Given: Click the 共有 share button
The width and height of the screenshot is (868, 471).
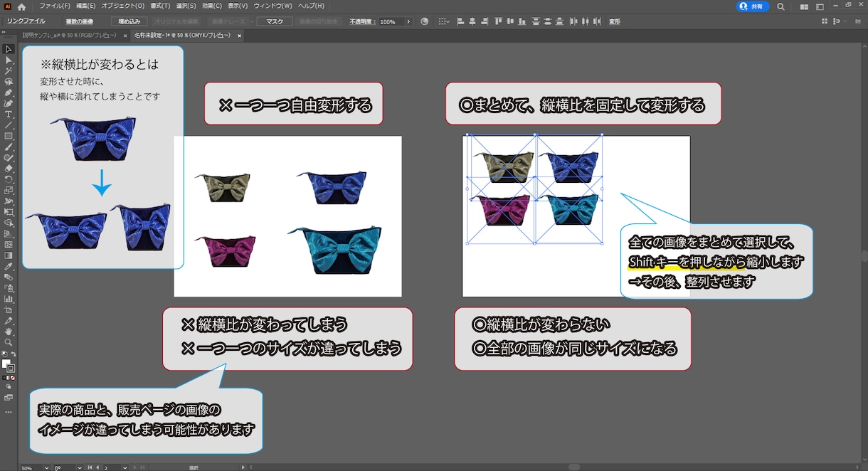Looking at the screenshot, I should click(751, 6).
